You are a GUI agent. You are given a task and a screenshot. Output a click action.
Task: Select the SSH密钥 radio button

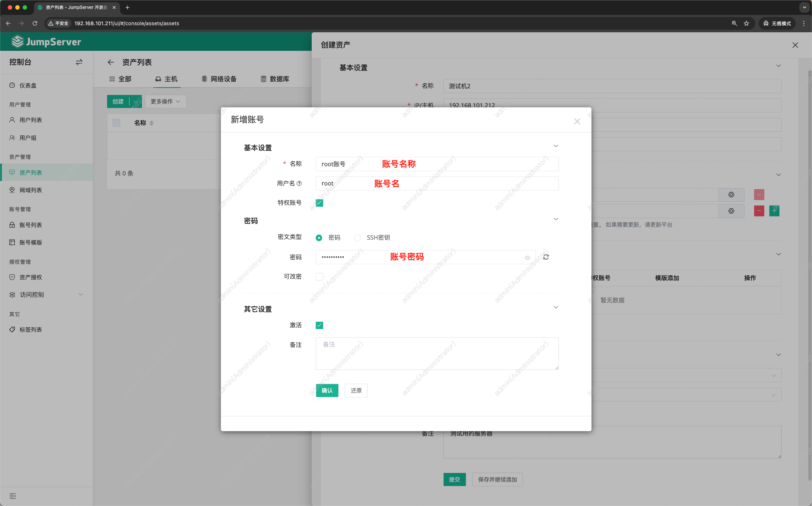coord(357,237)
